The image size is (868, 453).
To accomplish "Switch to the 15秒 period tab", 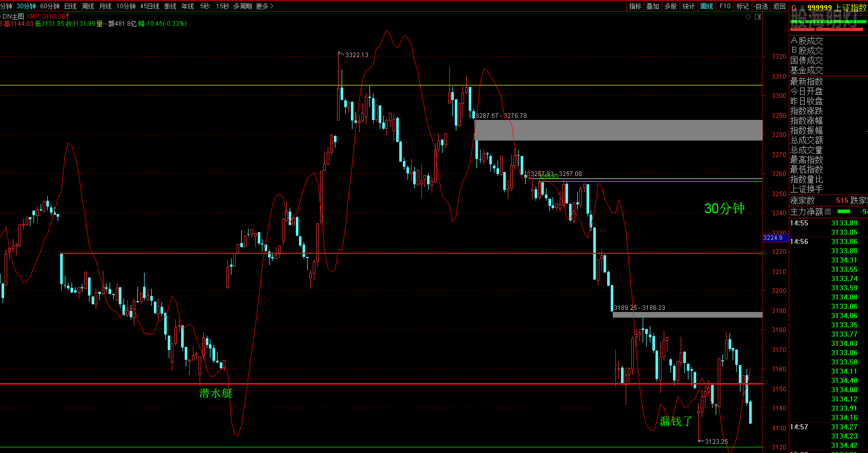I will [223, 6].
